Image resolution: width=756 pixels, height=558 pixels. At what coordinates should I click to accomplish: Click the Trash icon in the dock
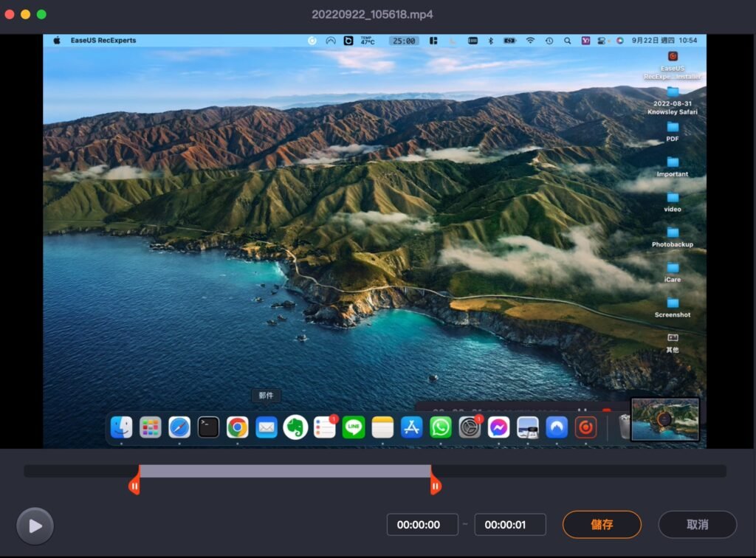(x=625, y=427)
